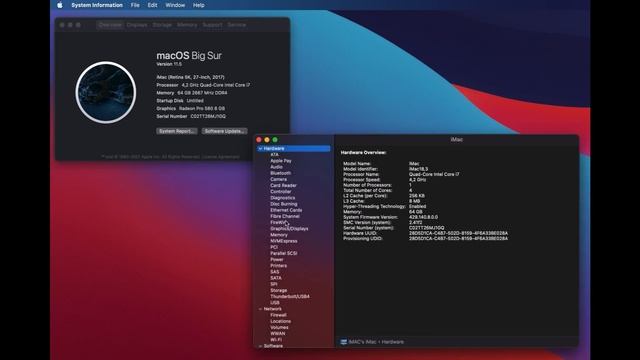
Task: Select the Network category in the sidebar
Action: 273,309
